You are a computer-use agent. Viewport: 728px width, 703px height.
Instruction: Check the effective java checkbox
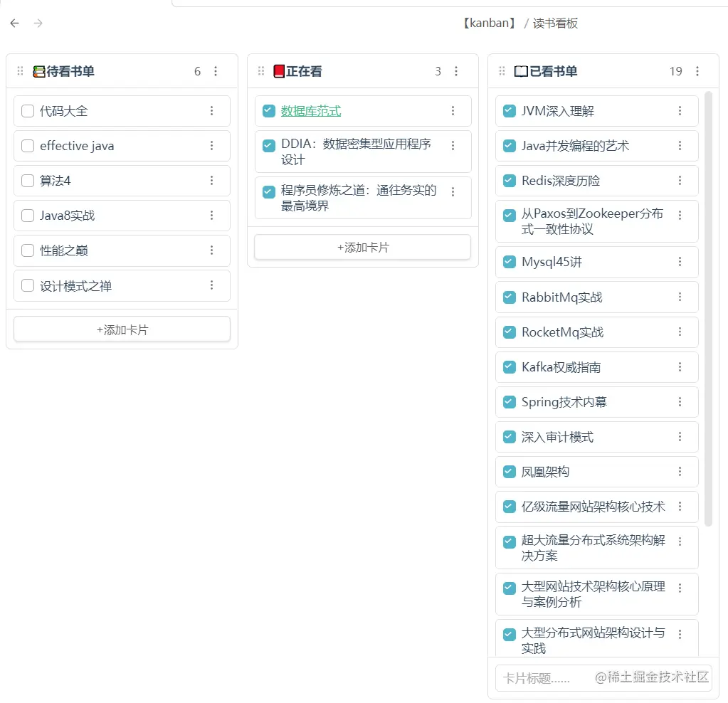pyautogui.click(x=28, y=146)
